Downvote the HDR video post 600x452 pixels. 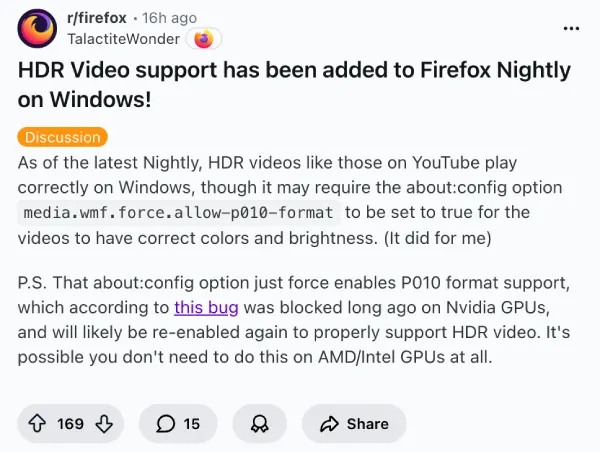click(104, 424)
